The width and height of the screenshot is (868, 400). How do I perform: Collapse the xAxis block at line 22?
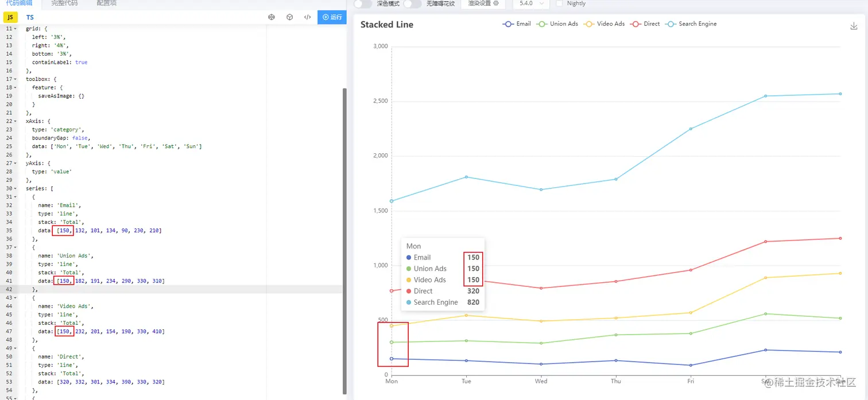[15, 121]
